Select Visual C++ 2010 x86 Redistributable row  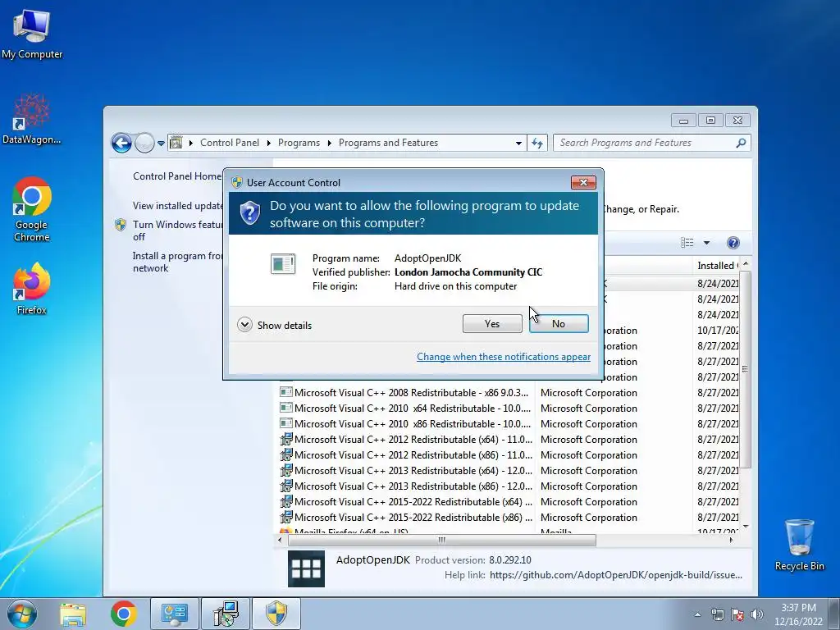[509, 424]
